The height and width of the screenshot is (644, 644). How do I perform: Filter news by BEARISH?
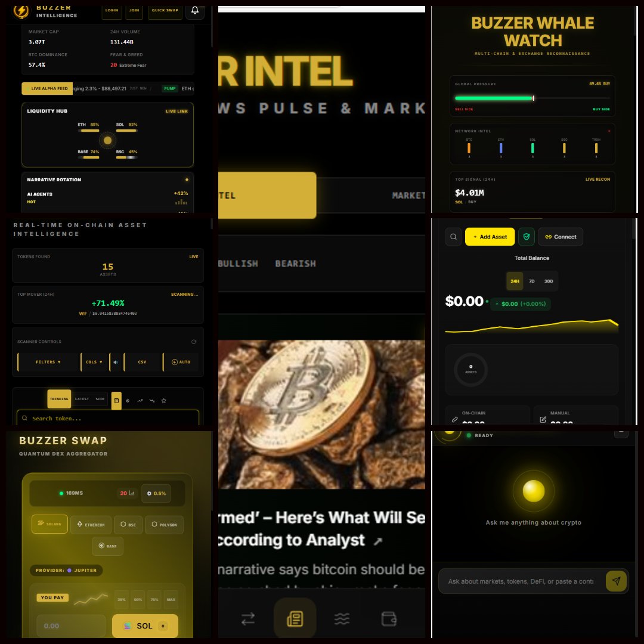coord(295,264)
